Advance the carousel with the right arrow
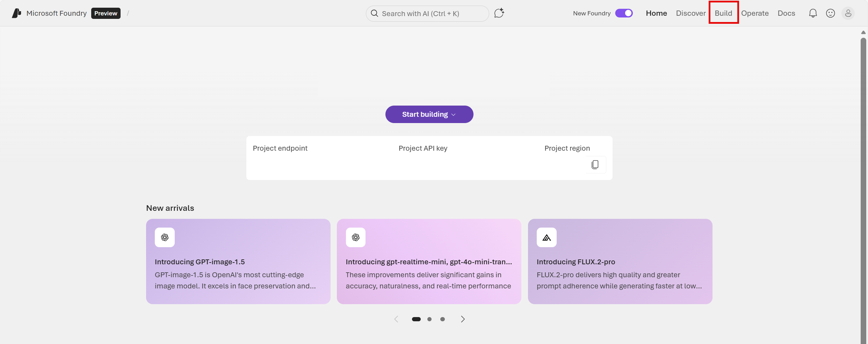 click(462, 319)
